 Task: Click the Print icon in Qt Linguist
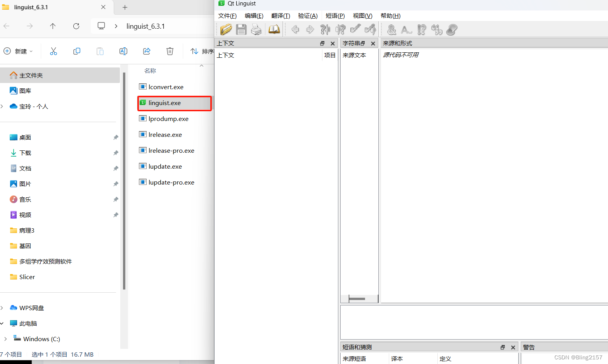tap(256, 29)
